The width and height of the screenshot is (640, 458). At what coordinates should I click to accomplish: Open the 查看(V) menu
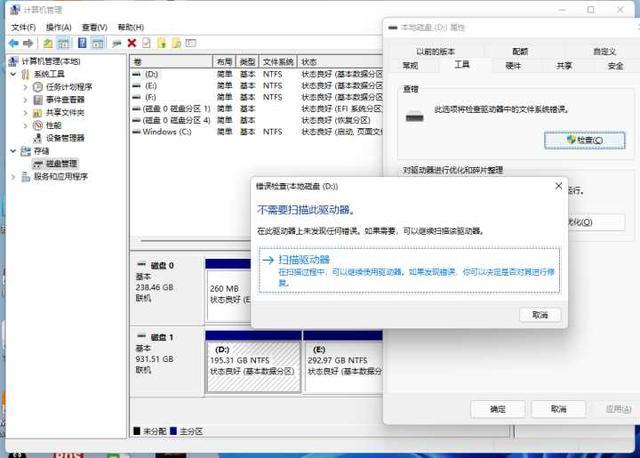click(x=95, y=27)
